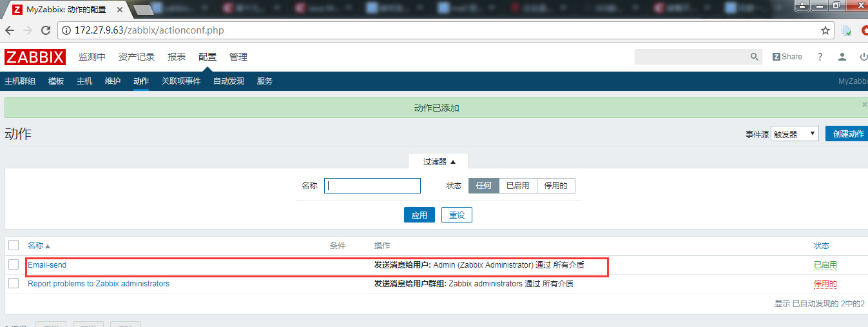Click the ZABBIX logo
868x327 pixels.
35,57
